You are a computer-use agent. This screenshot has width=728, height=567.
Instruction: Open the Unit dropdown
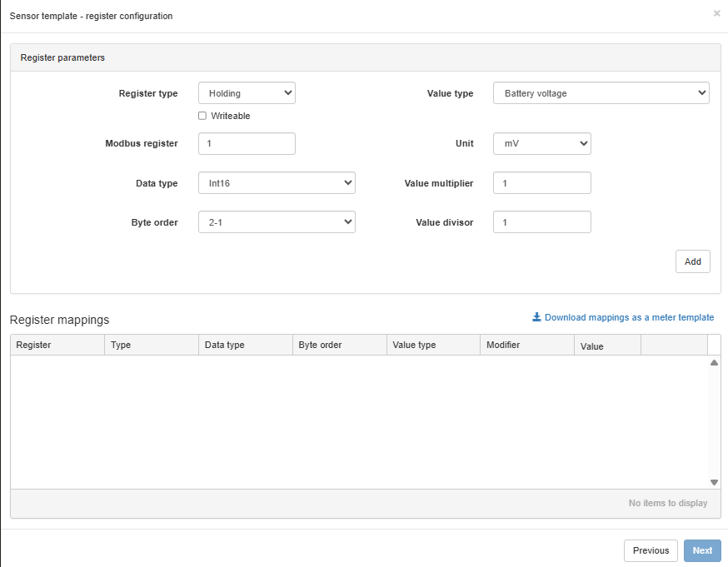click(541, 143)
